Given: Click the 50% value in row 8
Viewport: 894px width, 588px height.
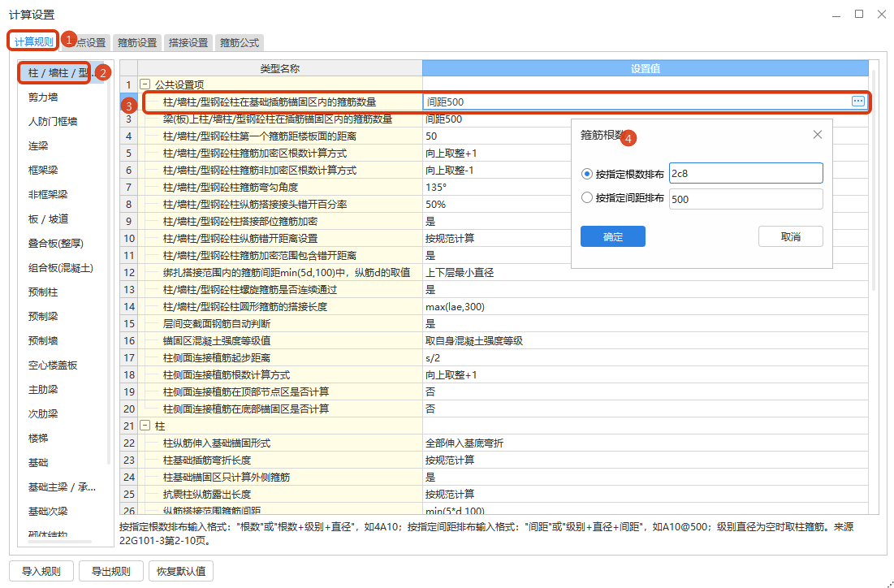Looking at the screenshot, I should (x=435, y=204).
